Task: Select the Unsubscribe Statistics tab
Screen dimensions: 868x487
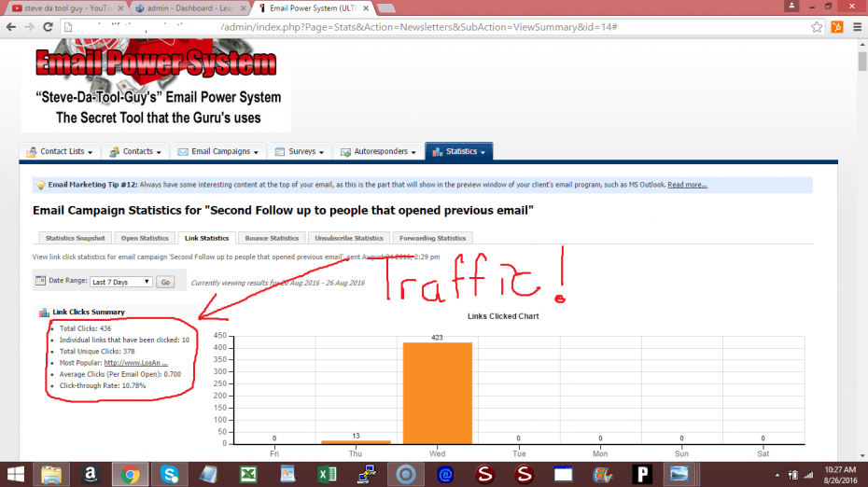Action: [x=348, y=238]
